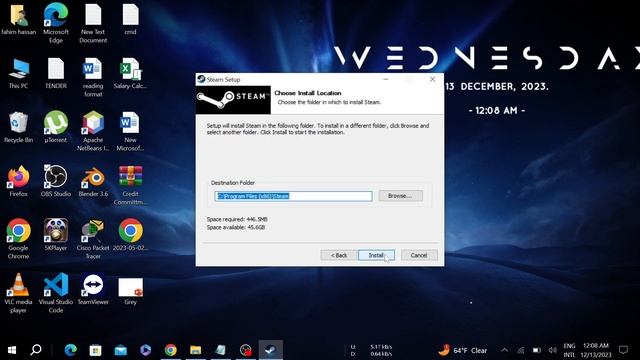This screenshot has height=360, width=640.
Task: Open the battery status tray icon
Action: tap(537, 350)
